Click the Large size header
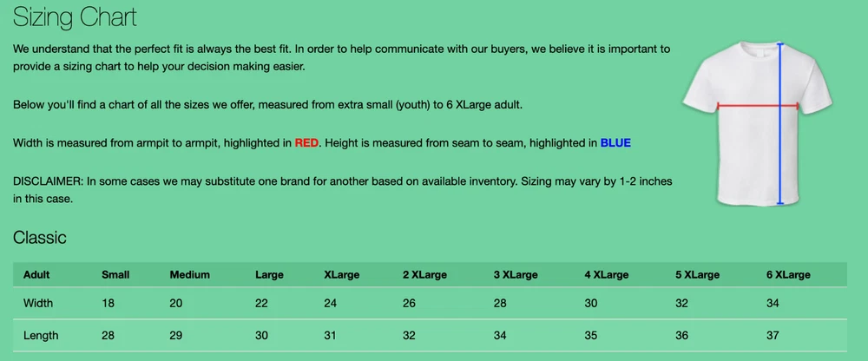Image resolution: width=868 pixels, height=361 pixels. click(269, 275)
